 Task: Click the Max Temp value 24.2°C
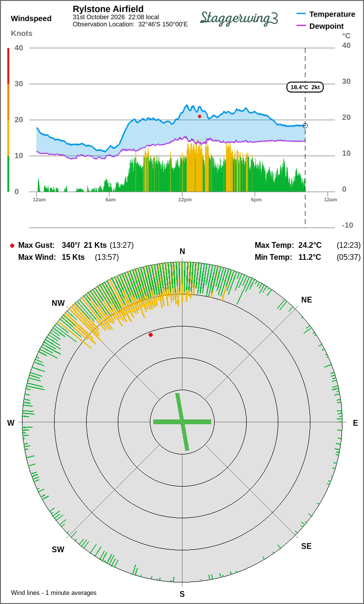[x=310, y=245]
